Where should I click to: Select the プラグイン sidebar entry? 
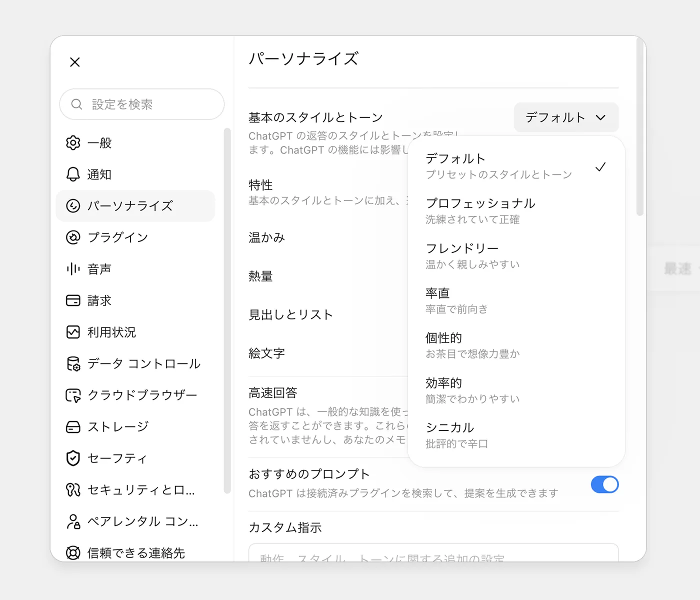pyautogui.click(x=135, y=237)
